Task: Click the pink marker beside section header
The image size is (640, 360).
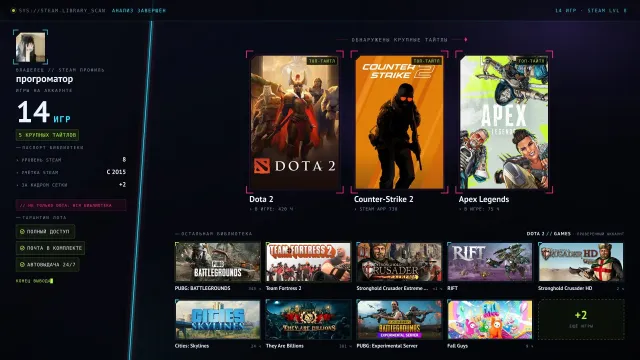Action: coord(466,40)
